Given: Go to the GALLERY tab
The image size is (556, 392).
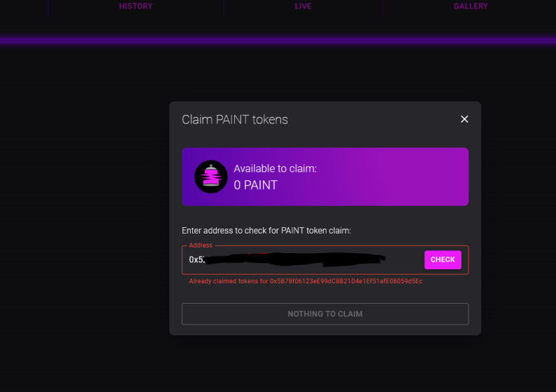Looking at the screenshot, I should [470, 6].
